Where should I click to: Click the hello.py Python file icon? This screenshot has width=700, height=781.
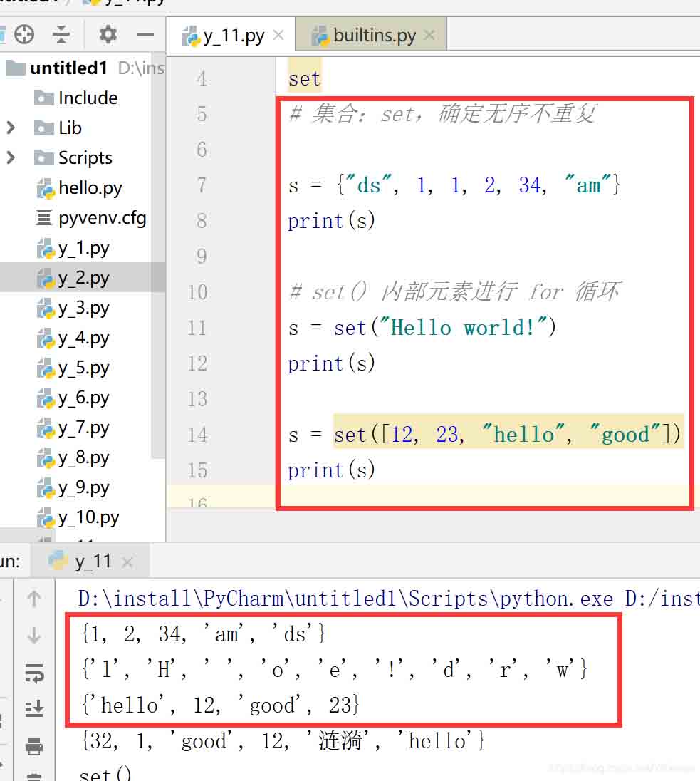click(46, 188)
